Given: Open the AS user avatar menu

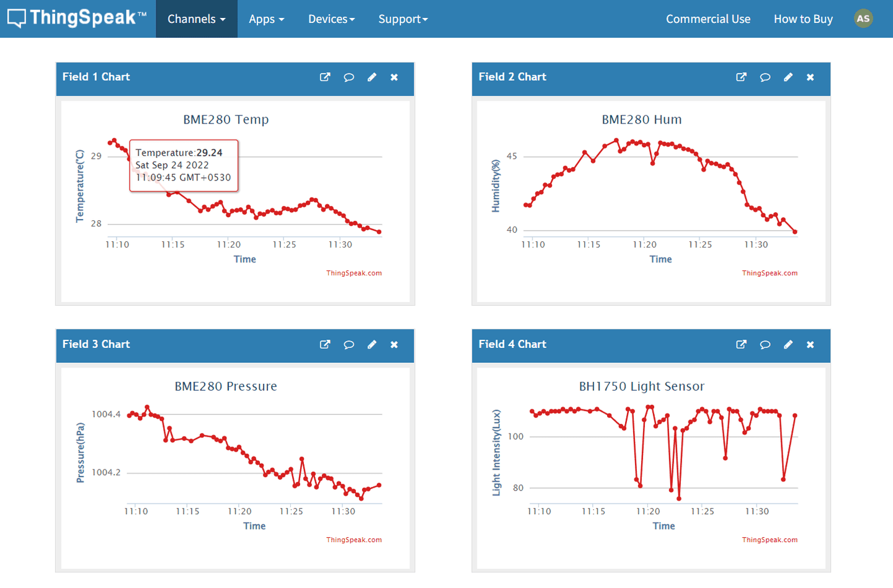Looking at the screenshot, I should point(863,19).
